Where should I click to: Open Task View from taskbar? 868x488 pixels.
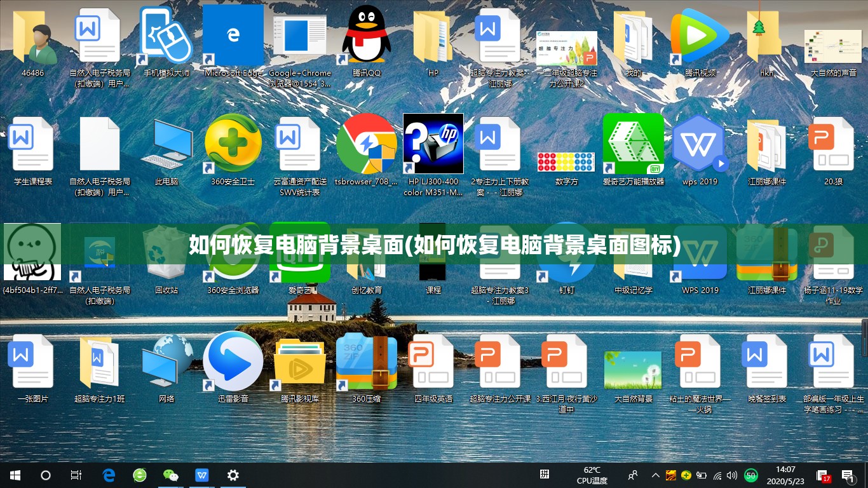click(76, 475)
